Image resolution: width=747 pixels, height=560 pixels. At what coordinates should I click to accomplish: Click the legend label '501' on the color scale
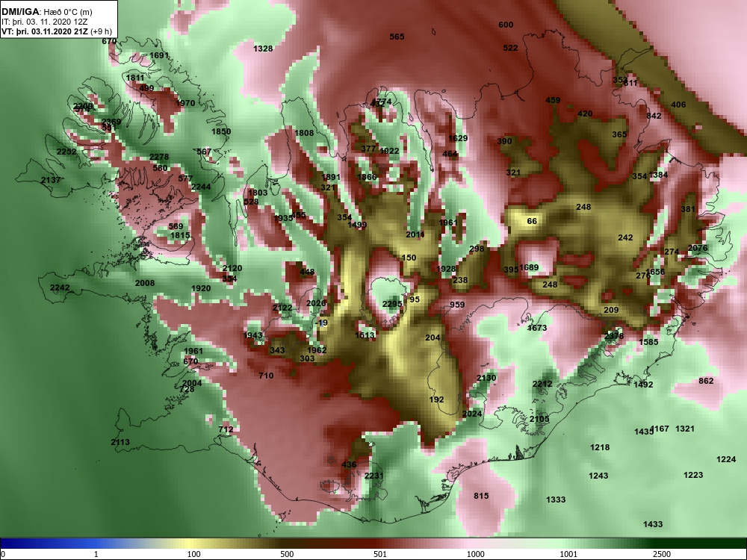tap(380, 554)
